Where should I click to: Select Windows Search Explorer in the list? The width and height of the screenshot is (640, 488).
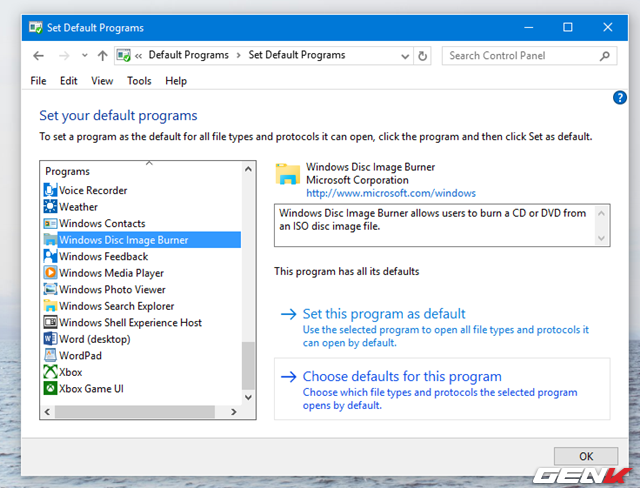point(117,306)
